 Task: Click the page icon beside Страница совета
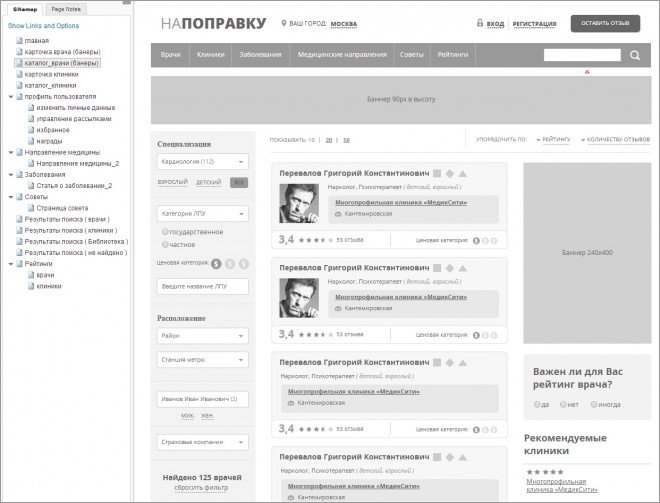[x=31, y=208]
